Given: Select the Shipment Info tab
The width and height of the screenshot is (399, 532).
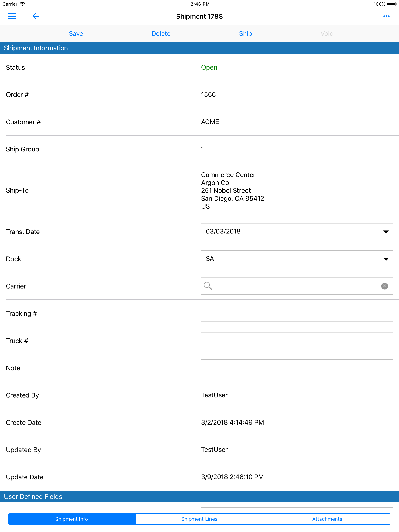Looking at the screenshot, I should click(x=72, y=519).
